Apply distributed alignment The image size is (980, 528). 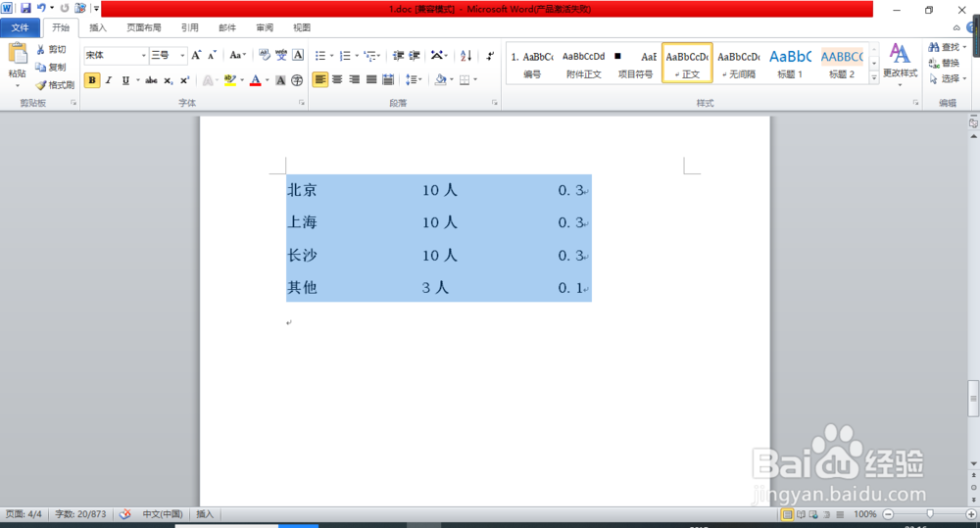pyautogui.click(x=388, y=80)
